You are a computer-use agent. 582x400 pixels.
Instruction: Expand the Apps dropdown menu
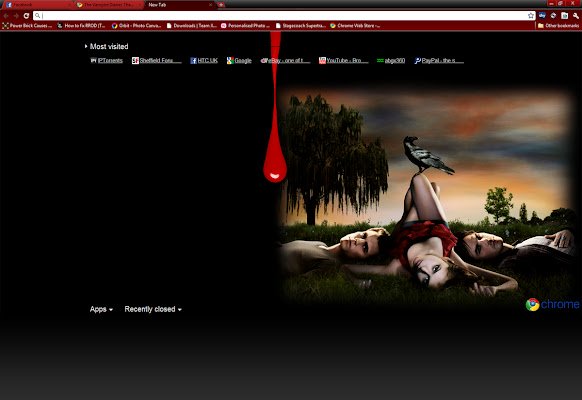click(x=101, y=309)
